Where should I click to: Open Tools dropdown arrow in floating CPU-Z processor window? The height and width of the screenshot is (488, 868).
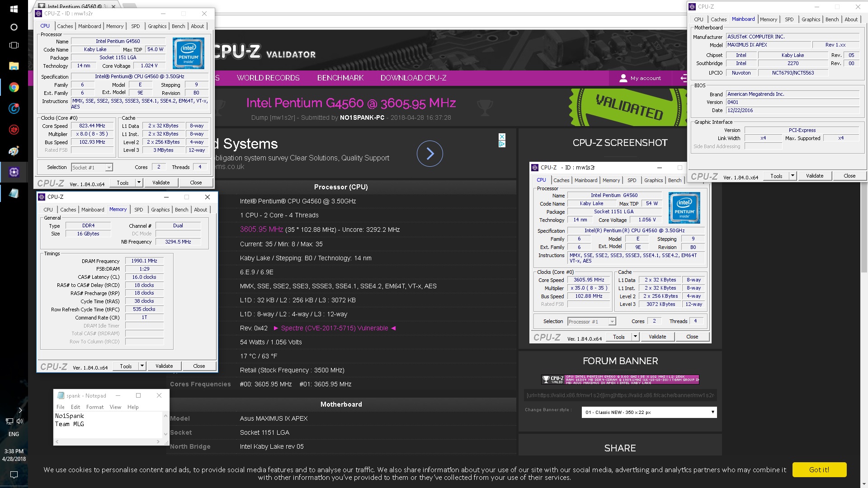click(139, 183)
